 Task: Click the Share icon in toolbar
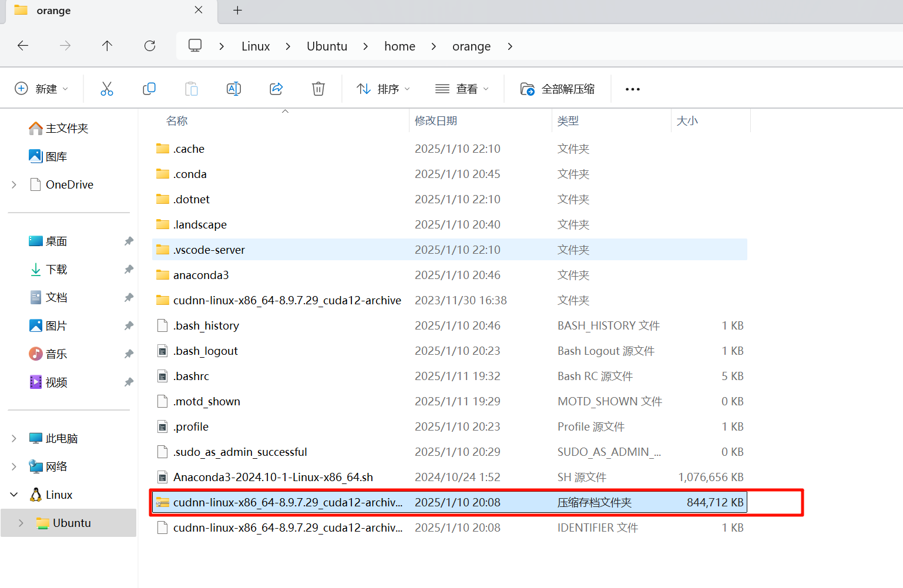[x=276, y=89]
